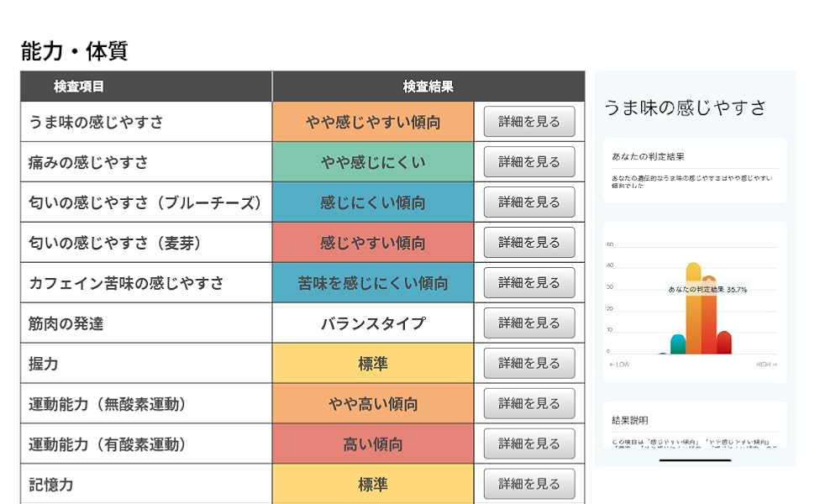The image size is (815, 504).
Task: View details for 運動能力（無酸素運動）
Action: point(529,404)
